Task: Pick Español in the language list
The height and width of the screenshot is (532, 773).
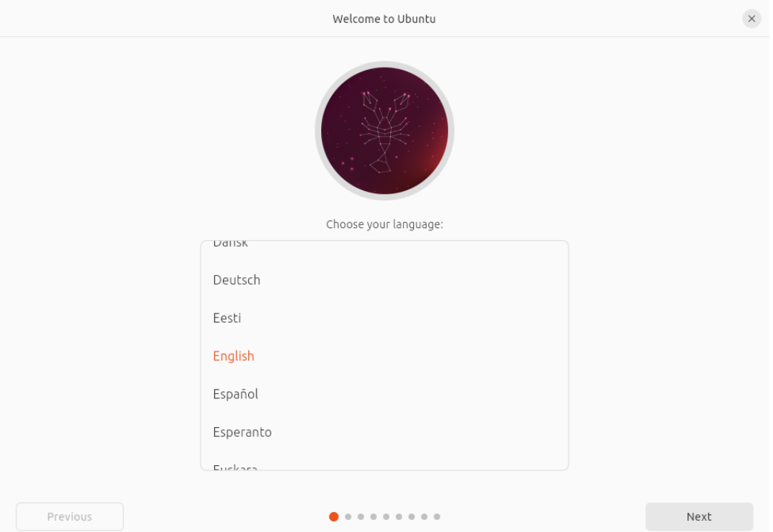Action: (x=236, y=394)
